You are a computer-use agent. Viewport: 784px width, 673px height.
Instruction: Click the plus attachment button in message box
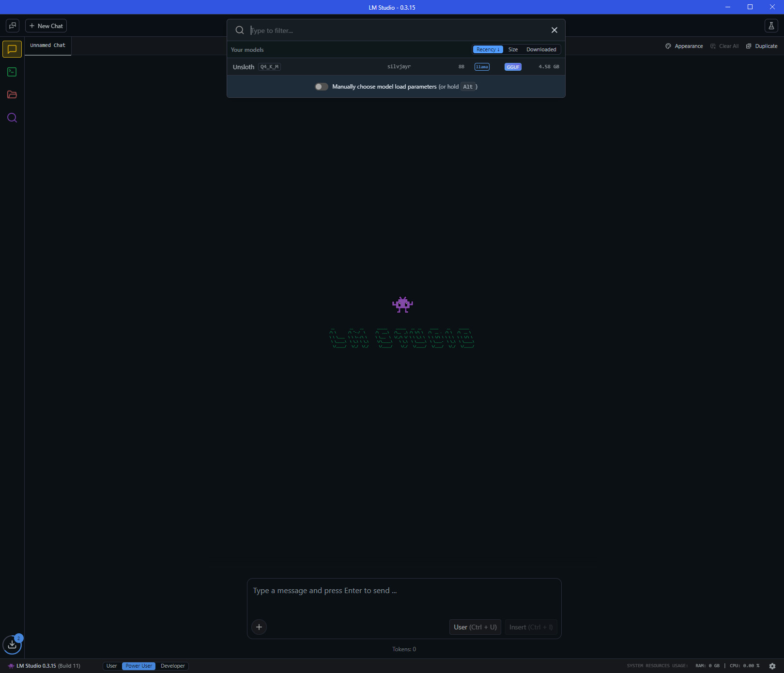[259, 627]
